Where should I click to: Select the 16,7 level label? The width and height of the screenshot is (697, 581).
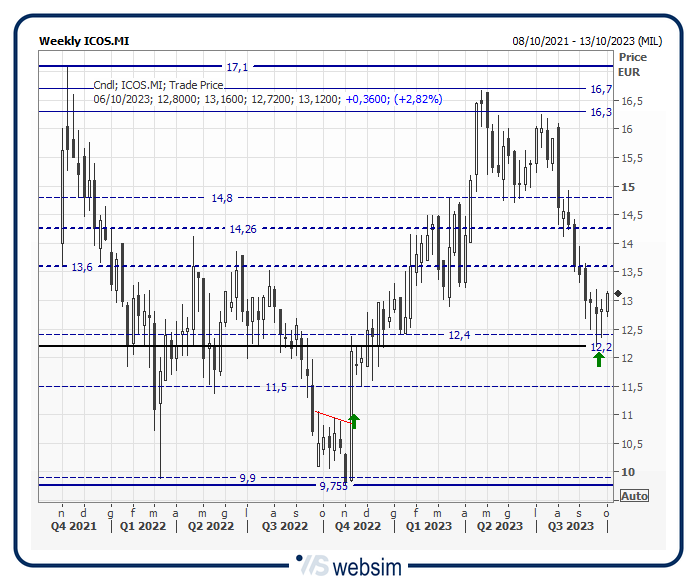point(601,90)
